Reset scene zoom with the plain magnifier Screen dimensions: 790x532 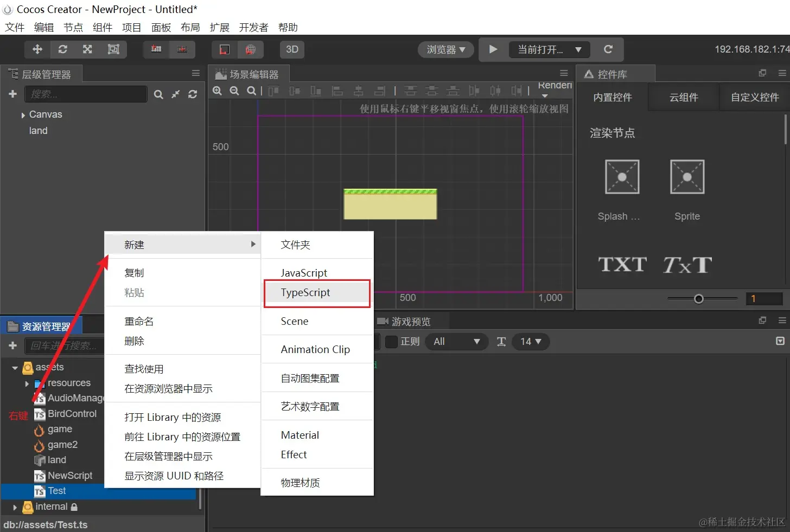point(251,91)
